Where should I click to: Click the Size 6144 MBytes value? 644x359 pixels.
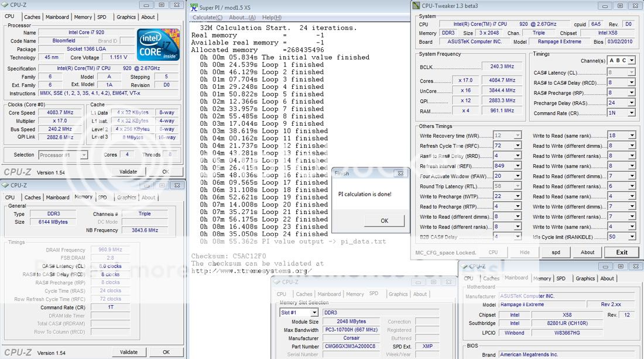pyautogui.click(x=53, y=222)
